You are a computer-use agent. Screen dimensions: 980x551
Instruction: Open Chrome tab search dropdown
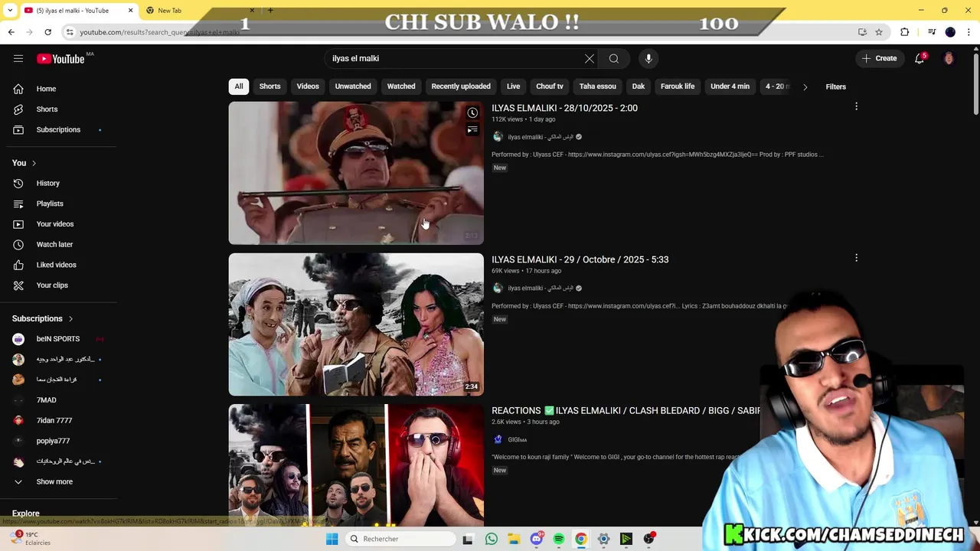(10, 10)
